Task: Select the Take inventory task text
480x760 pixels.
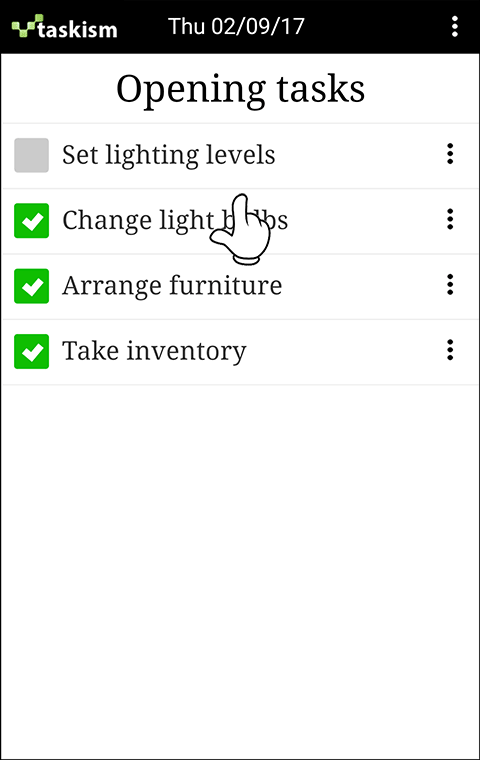Action: 154,351
